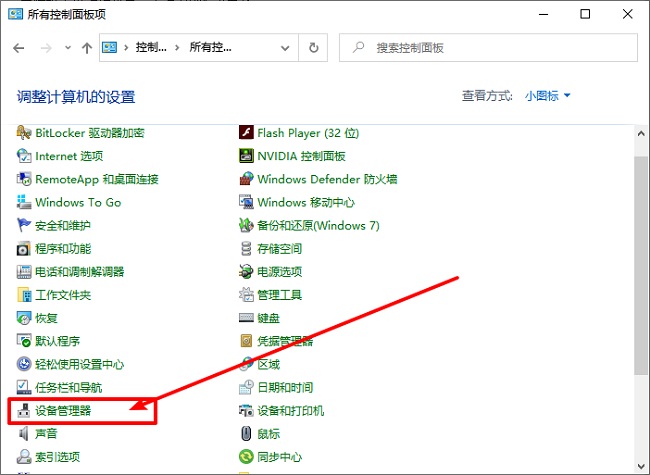Open the 键盘 keyboard icon
The width and height of the screenshot is (650, 475).
pyautogui.click(x=246, y=318)
